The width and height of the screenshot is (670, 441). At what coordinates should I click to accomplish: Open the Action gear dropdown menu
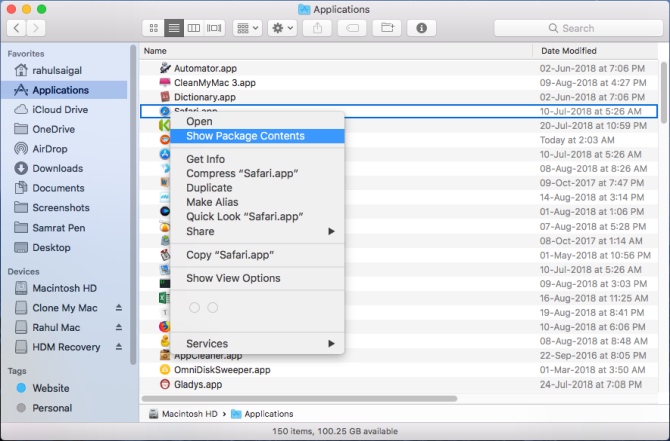click(x=282, y=28)
